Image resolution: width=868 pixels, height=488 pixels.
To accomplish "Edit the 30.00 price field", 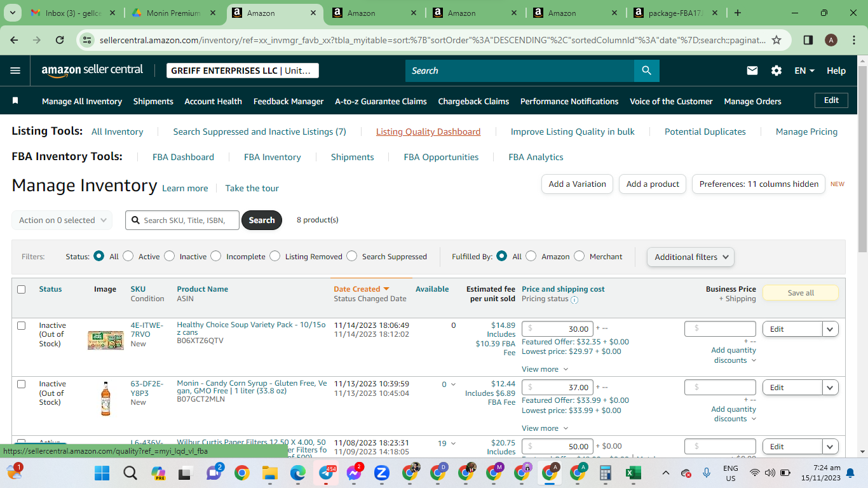I will pos(558,329).
